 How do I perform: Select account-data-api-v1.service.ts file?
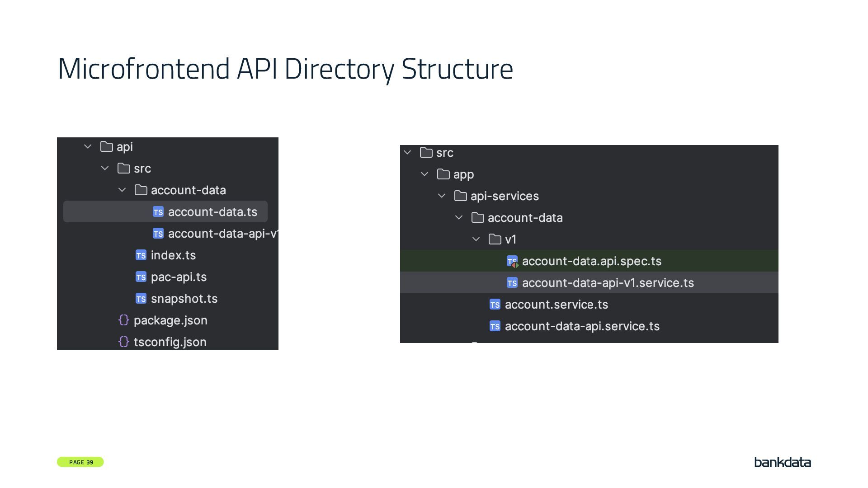608,283
